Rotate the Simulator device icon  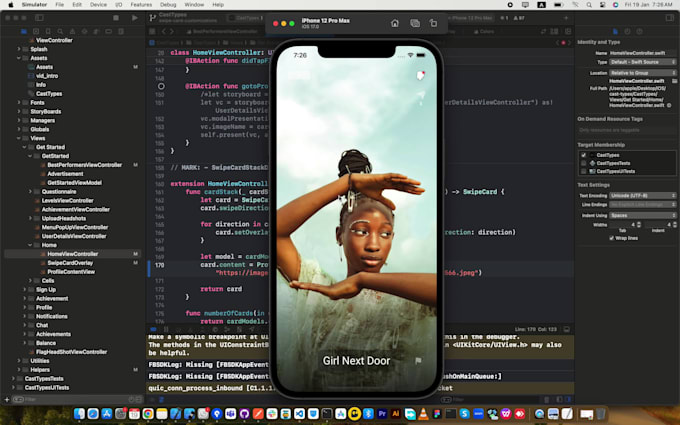pos(433,23)
